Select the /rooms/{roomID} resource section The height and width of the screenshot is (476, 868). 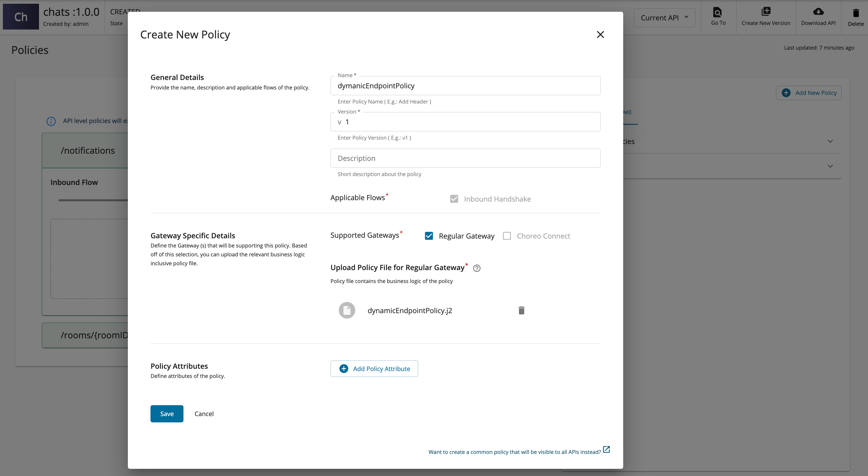click(94, 335)
